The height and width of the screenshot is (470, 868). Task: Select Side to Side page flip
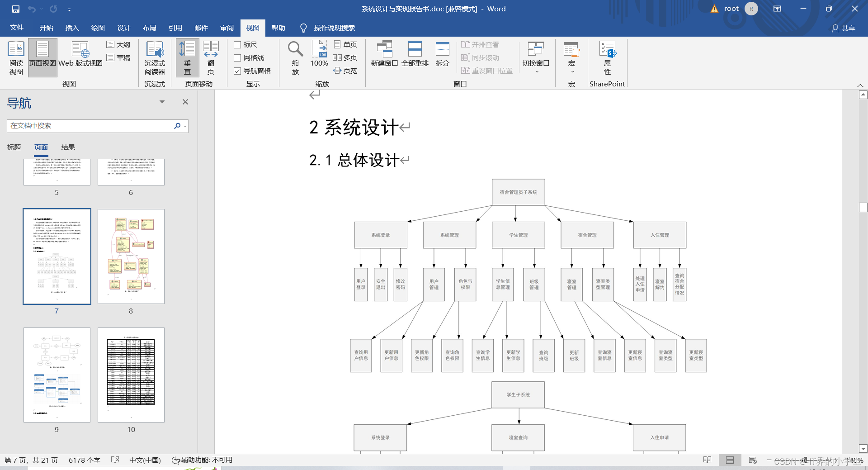[x=211, y=58]
